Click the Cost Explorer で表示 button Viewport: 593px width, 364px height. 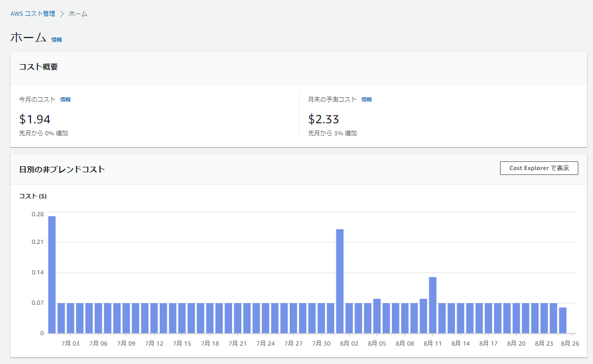coord(539,168)
